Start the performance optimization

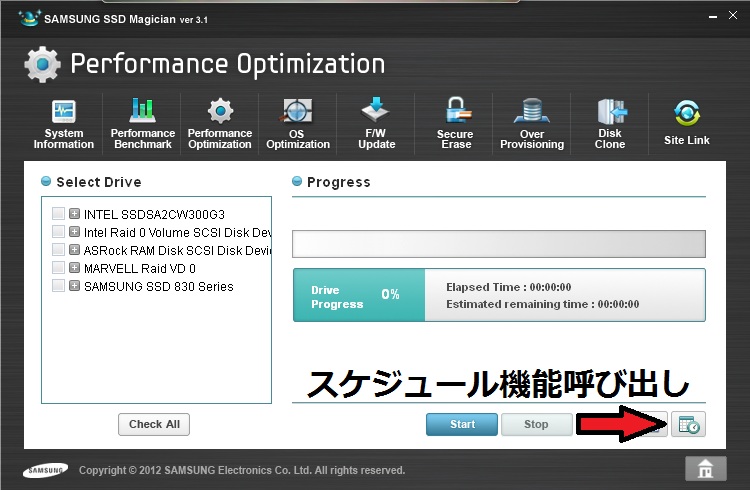(x=462, y=424)
